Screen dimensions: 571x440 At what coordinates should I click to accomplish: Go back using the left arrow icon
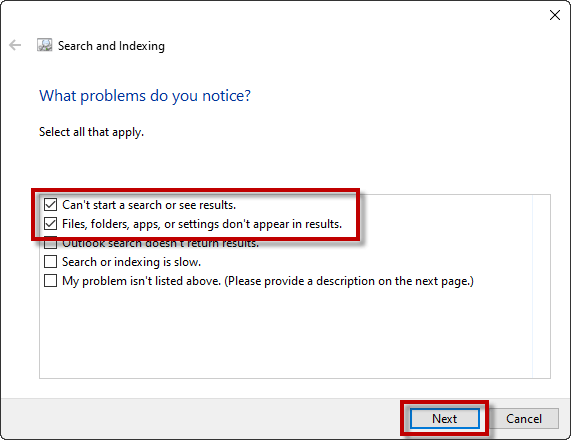click(15, 45)
